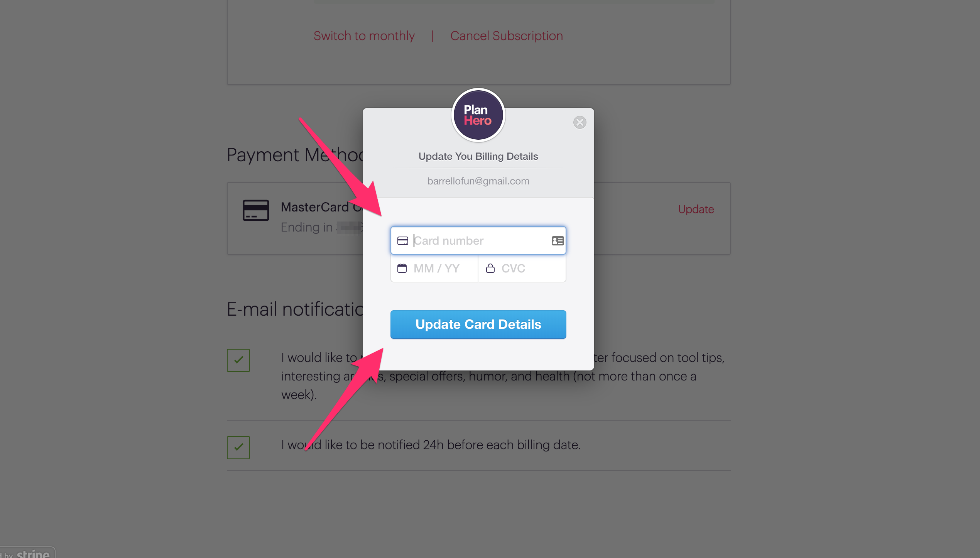
Task: Focus the Card number input field
Action: [x=478, y=240]
